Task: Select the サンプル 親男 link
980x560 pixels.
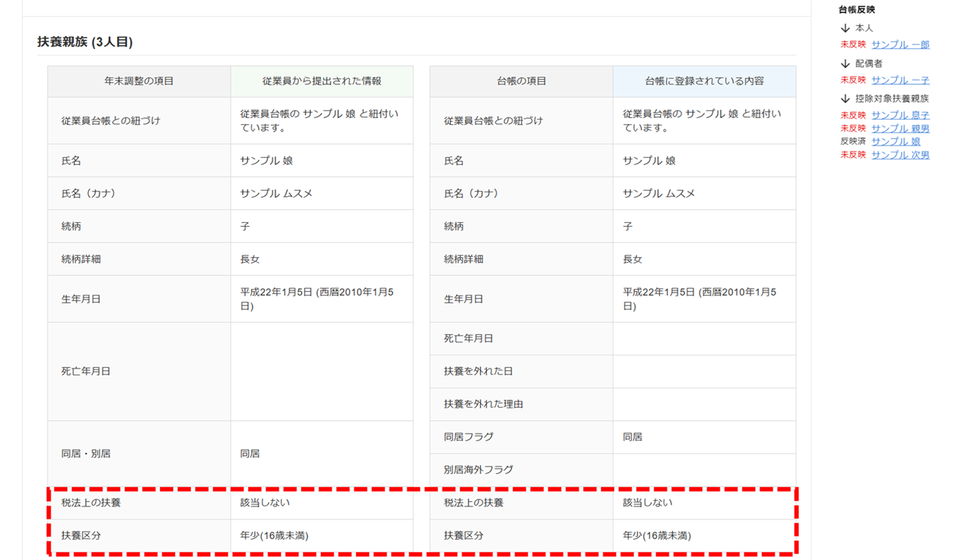Action: click(900, 129)
